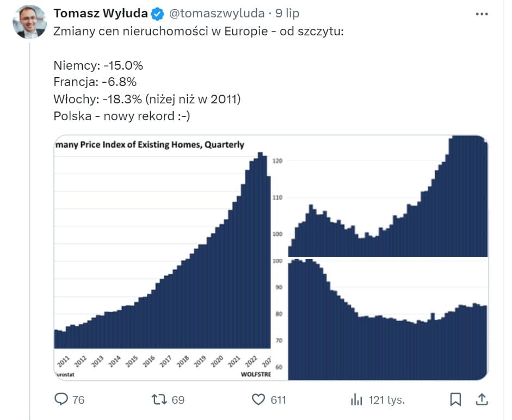The image size is (512, 420).
Task: Open the view analytics bar chart icon
Action: (x=356, y=400)
